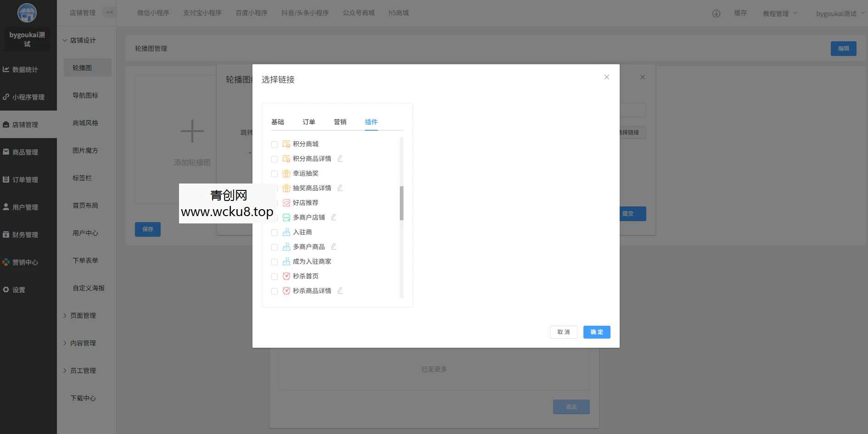Select the 财务管理 sidebar icon

tap(6, 234)
